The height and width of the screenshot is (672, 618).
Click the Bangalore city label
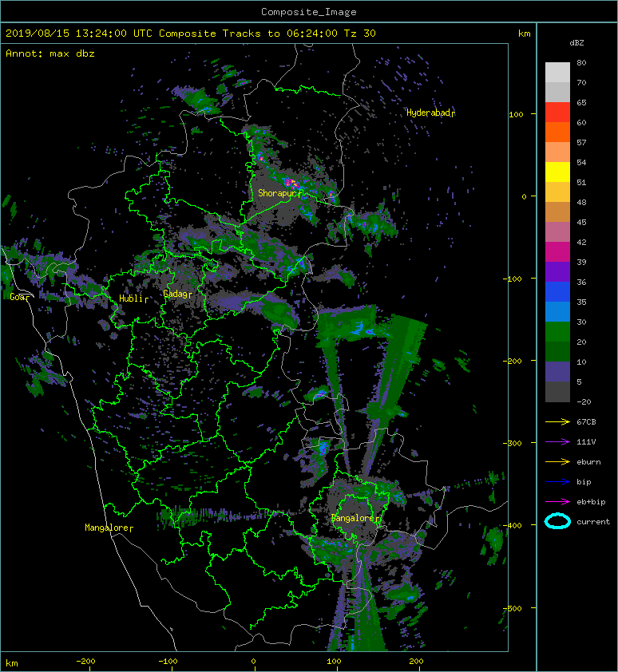[355, 518]
